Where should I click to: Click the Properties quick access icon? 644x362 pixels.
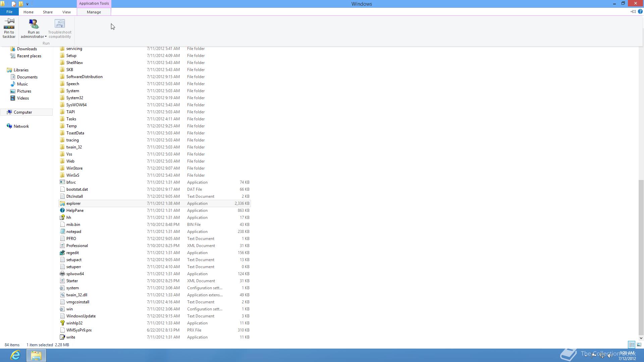(x=13, y=4)
